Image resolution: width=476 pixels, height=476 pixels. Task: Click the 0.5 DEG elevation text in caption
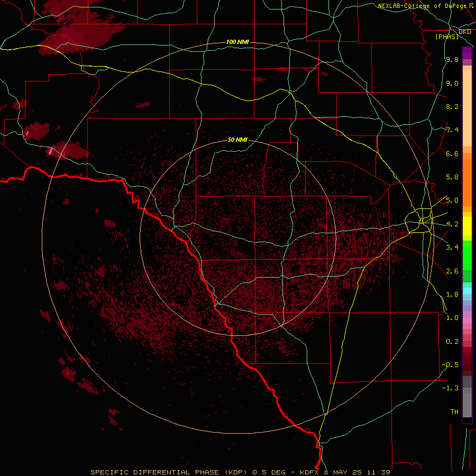point(270,472)
